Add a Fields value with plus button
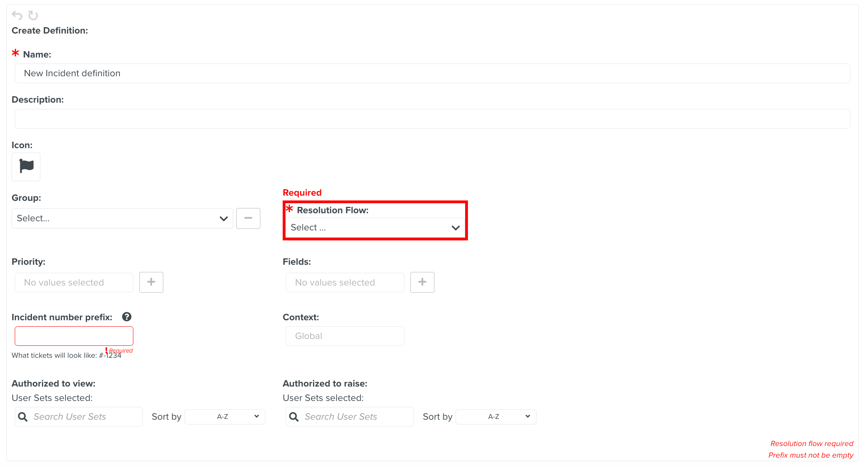The image size is (868, 468). tap(422, 282)
